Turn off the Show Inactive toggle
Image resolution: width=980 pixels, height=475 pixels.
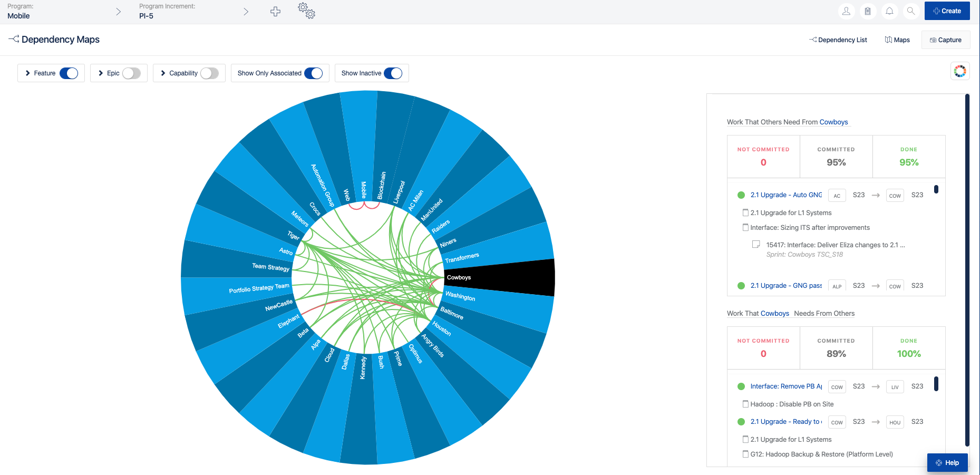pos(393,73)
